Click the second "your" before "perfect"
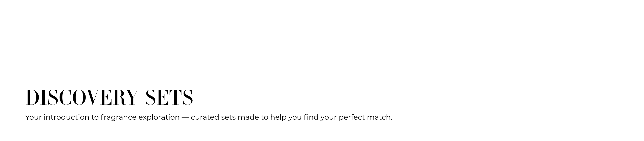Image resolution: width=644 pixels, height=141 pixels. (x=328, y=117)
